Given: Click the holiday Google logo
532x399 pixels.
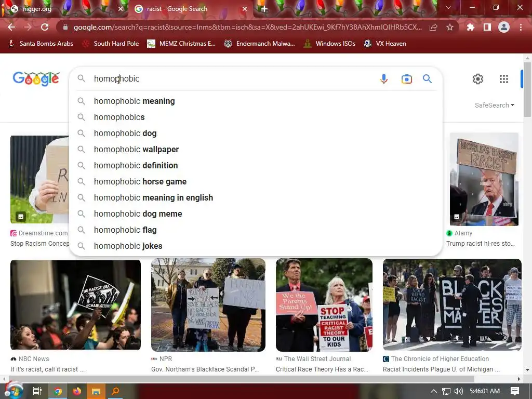Looking at the screenshot, I should (x=36, y=79).
